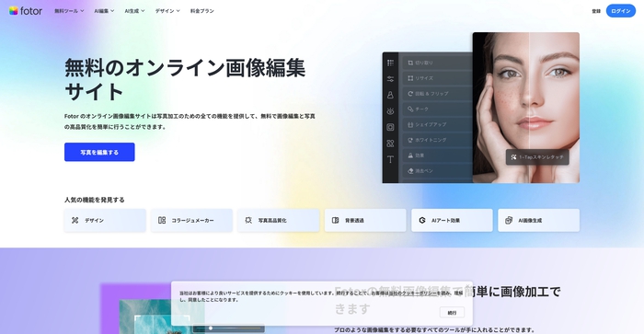This screenshot has height=334, width=644.
Task: Click the 写真を編集する button
Action: [99, 152]
